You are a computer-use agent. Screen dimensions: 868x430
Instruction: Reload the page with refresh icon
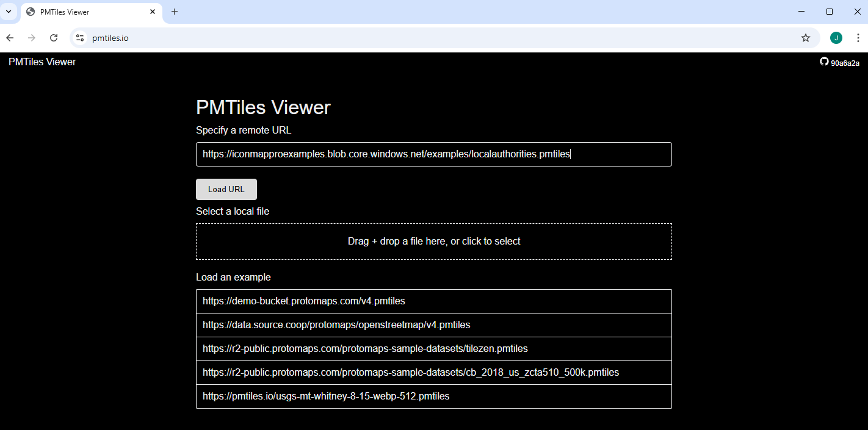click(x=54, y=38)
